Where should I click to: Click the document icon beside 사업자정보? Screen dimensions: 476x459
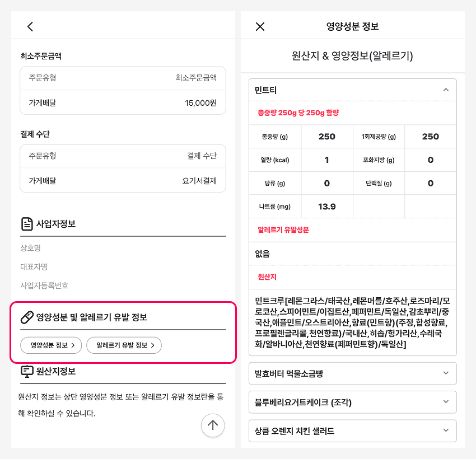click(27, 224)
